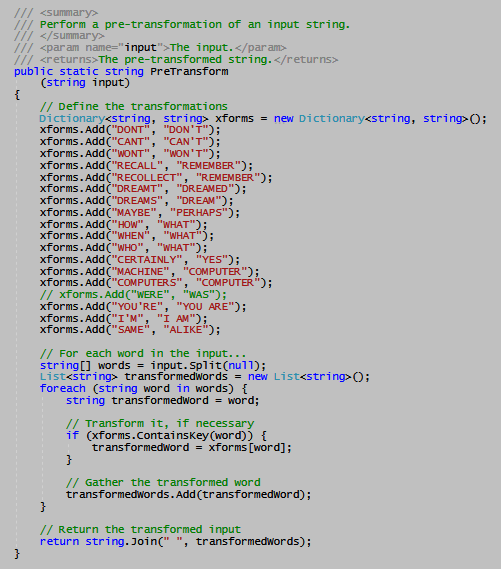Click the List<string> transformedWords declaration
The width and height of the screenshot is (501, 569).
(205, 376)
